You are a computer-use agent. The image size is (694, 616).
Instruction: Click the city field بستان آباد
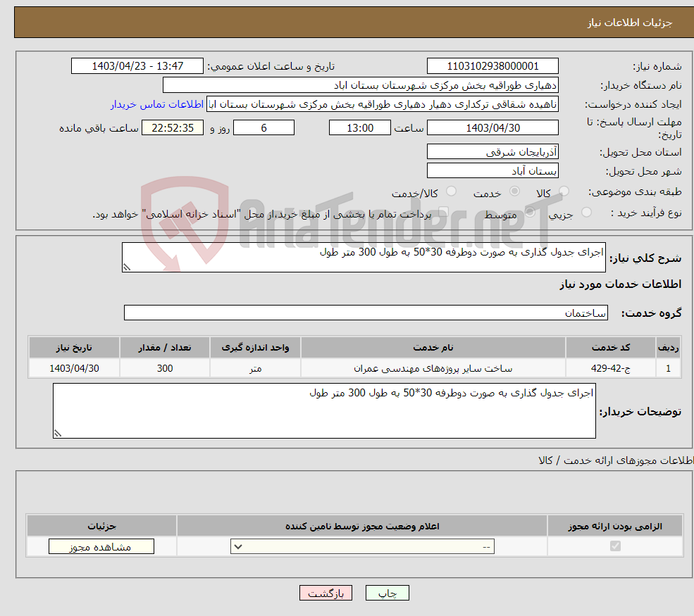pos(492,170)
